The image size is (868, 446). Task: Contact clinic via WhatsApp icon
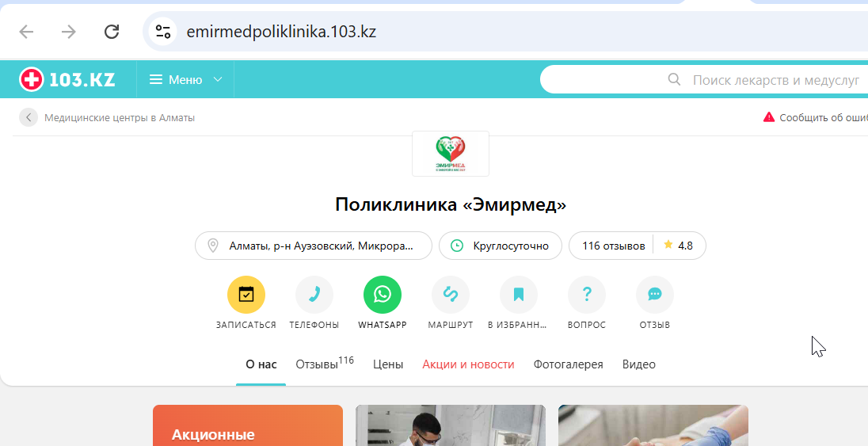(x=383, y=295)
